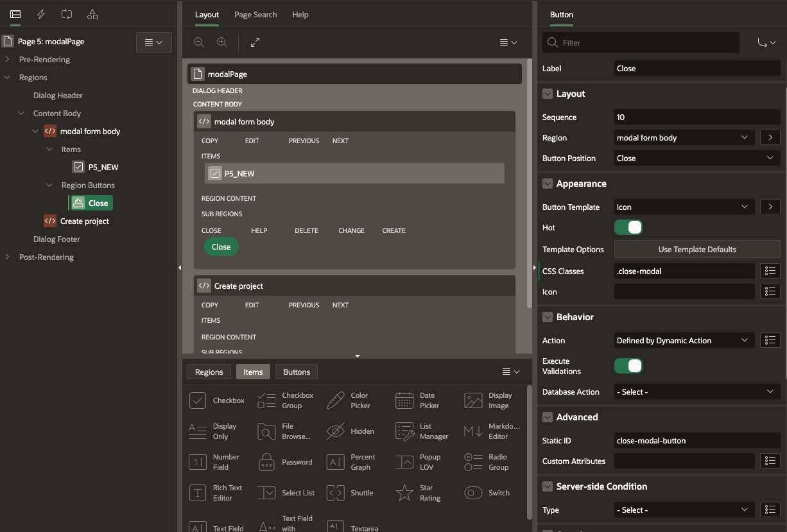This screenshot has height=532, width=787.
Task: Click the Use Template Defaults button
Action: 696,250
